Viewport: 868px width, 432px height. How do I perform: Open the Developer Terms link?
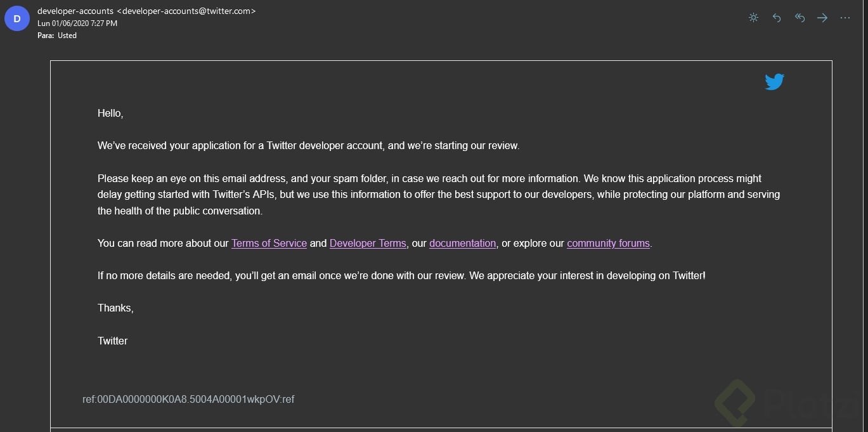point(368,243)
